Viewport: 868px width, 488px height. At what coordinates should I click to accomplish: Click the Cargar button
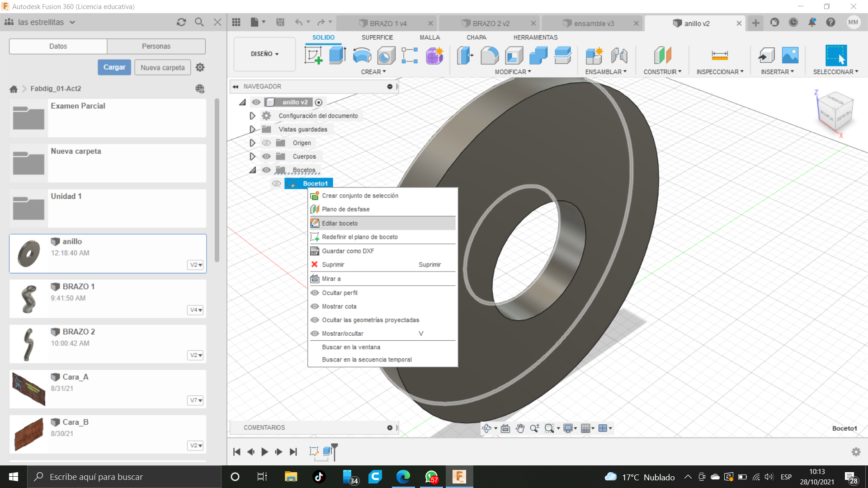click(x=114, y=67)
